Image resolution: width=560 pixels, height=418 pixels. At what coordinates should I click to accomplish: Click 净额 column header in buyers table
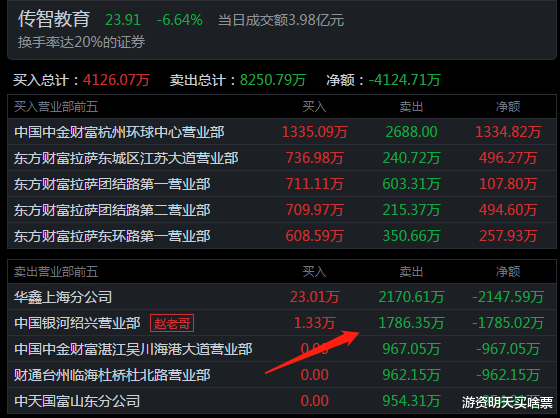[x=508, y=107]
